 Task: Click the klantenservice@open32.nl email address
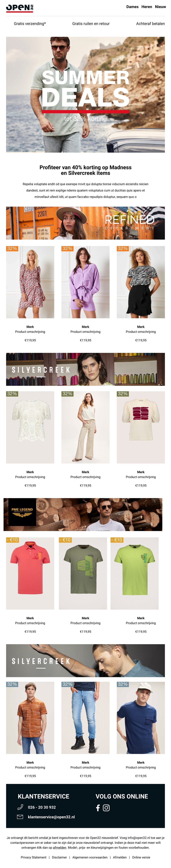[51, 817]
